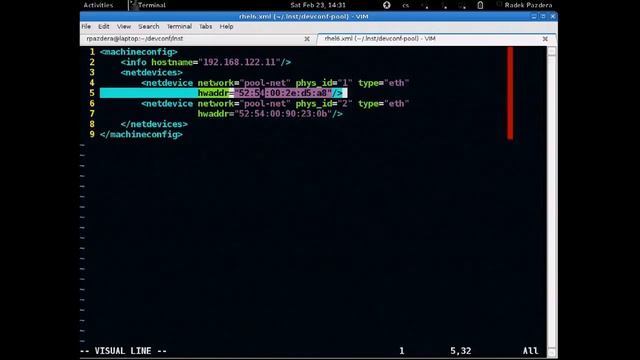Open the cs keyboard layout indicator
640x360 pixels.
405,5
